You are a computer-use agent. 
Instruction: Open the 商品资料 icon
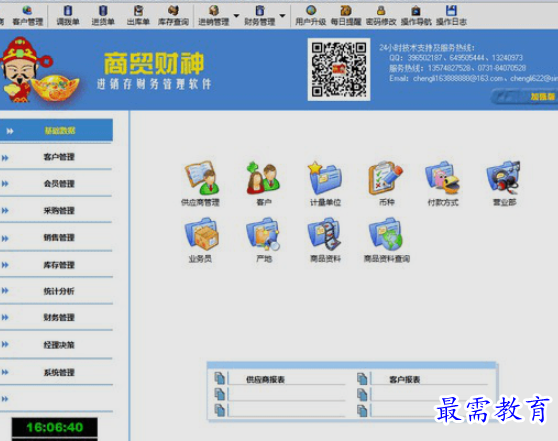(x=325, y=240)
